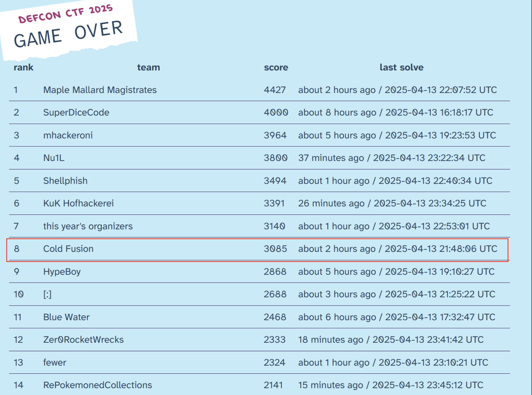The width and height of the screenshot is (532, 395).
Task: Click last solve time "19:10:27 UTC"
Action: [467, 272]
